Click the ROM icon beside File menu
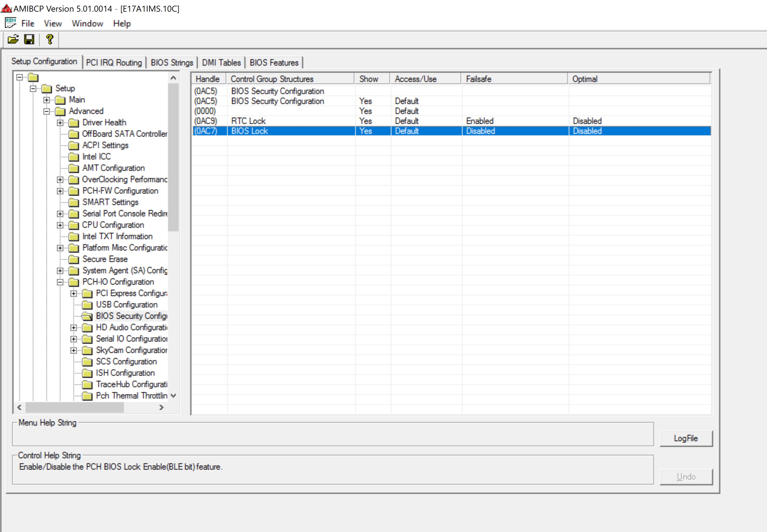Image resolution: width=767 pixels, height=532 pixels. (10, 23)
